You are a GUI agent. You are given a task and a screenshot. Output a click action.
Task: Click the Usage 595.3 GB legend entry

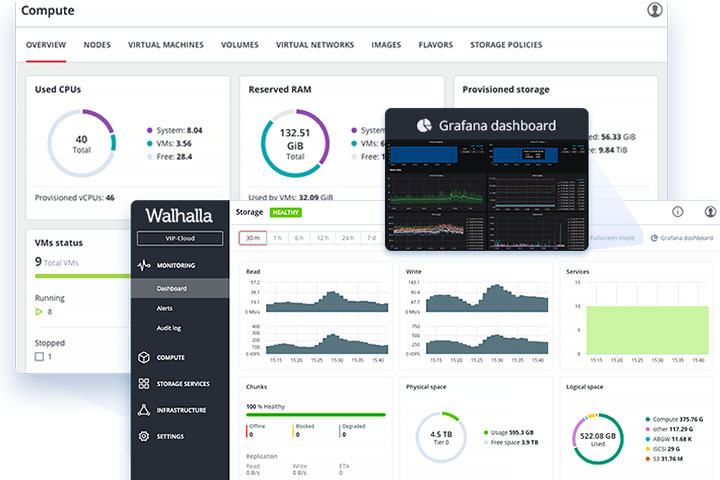coord(509,432)
